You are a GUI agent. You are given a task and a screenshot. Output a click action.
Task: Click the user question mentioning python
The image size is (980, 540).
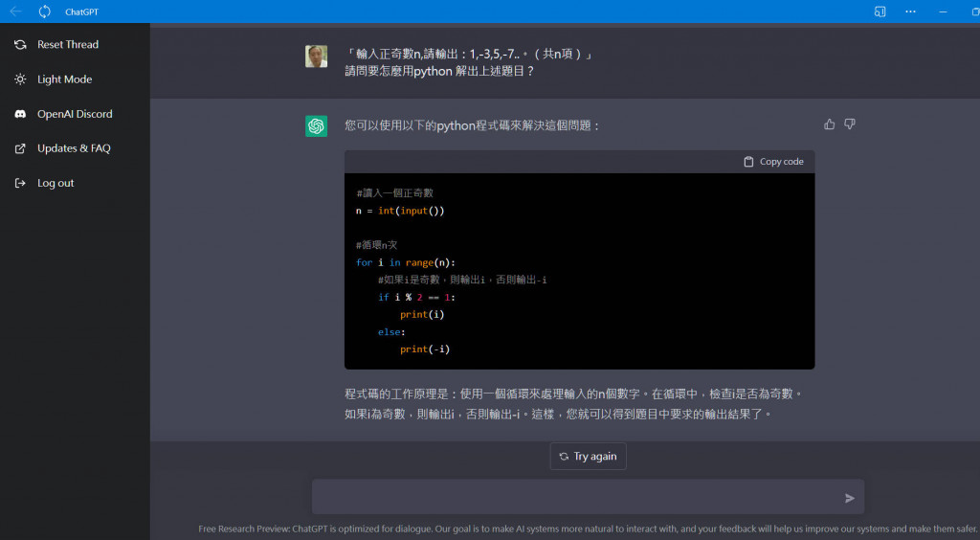(x=440, y=71)
